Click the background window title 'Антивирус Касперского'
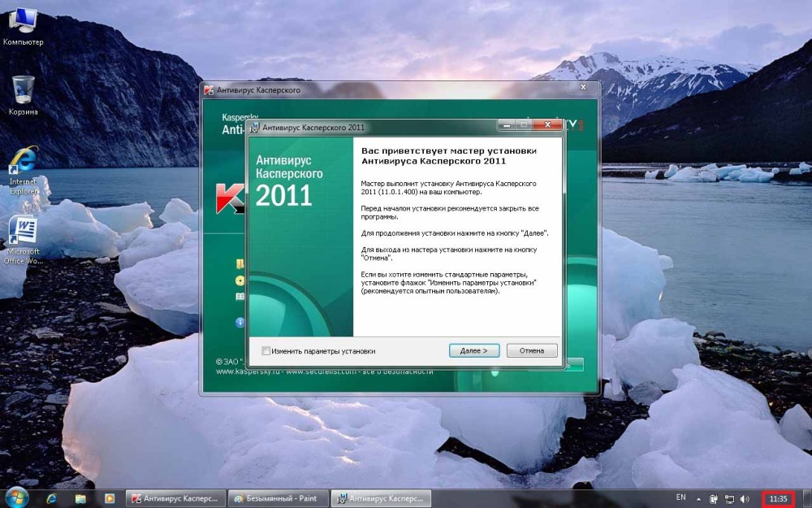812x508 pixels. pos(258,90)
